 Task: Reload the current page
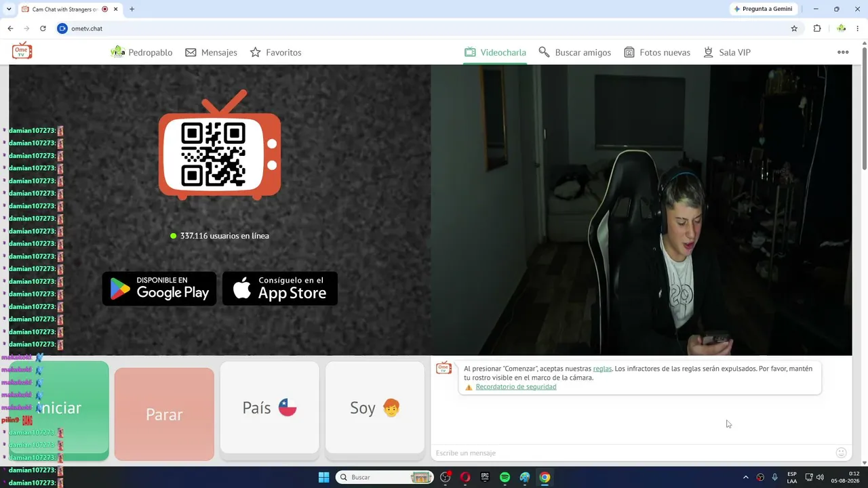point(43,28)
